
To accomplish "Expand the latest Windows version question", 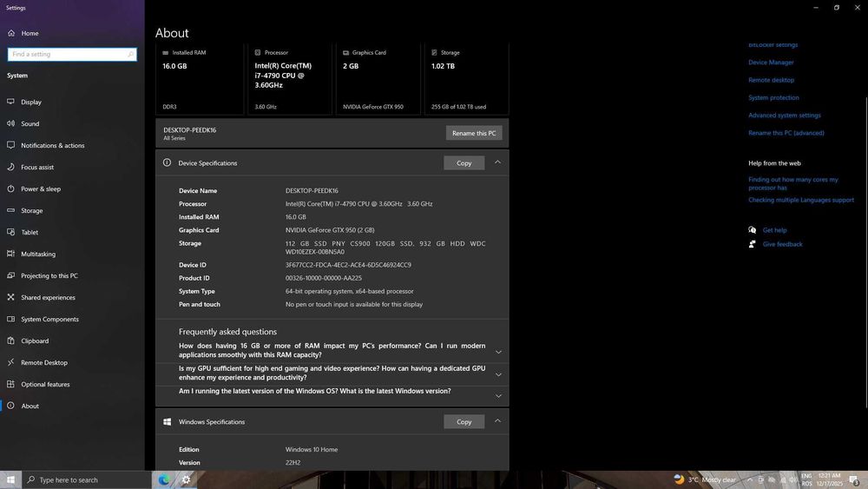I will coord(498,396).
